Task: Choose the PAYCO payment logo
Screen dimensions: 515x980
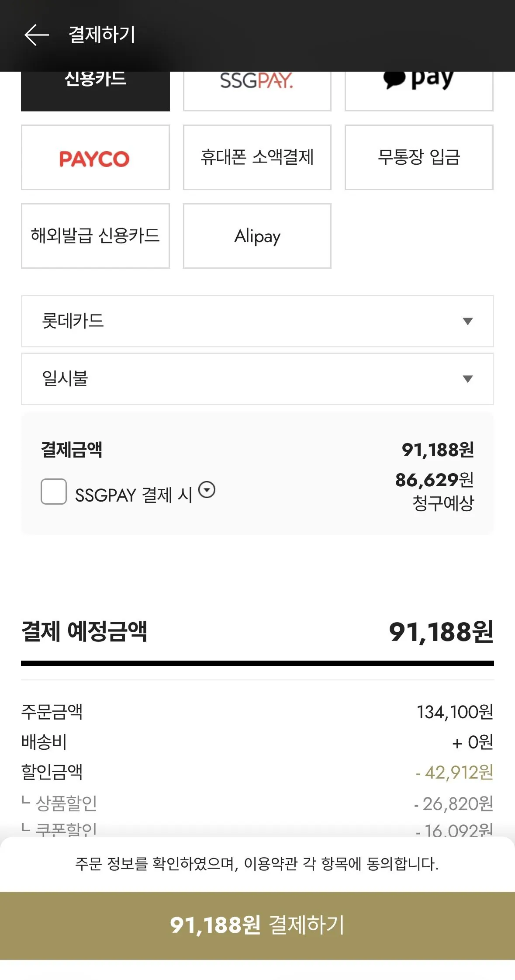Action: coord(95,157)
